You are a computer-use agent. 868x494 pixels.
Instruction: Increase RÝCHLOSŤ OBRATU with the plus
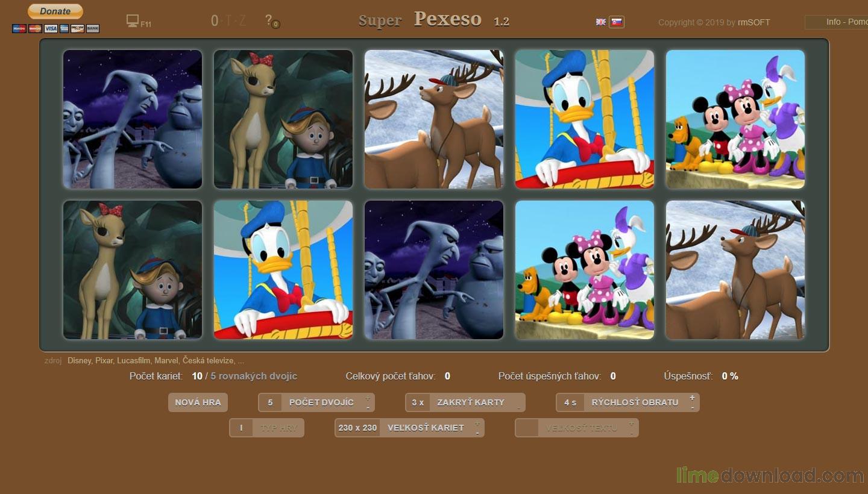point(693,398)
